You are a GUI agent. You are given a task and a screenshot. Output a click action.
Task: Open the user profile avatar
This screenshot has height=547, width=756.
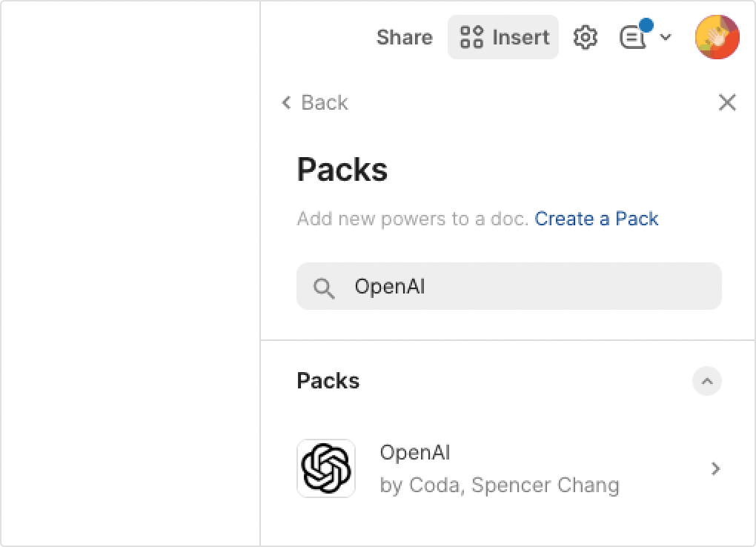pyautogui.click(x=717, y=37)
